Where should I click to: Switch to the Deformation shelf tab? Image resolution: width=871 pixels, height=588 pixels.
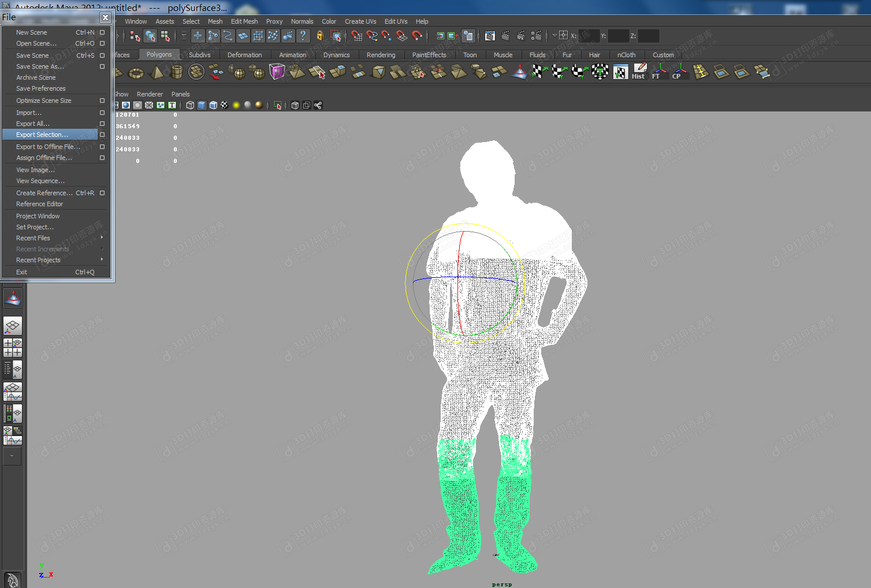pyautogui.click(x=244, y=55)
